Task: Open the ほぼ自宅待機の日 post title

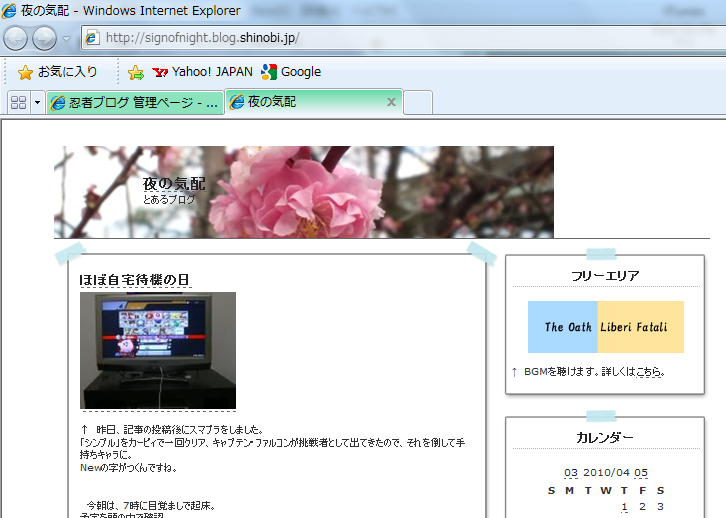Action: [134, 280]
